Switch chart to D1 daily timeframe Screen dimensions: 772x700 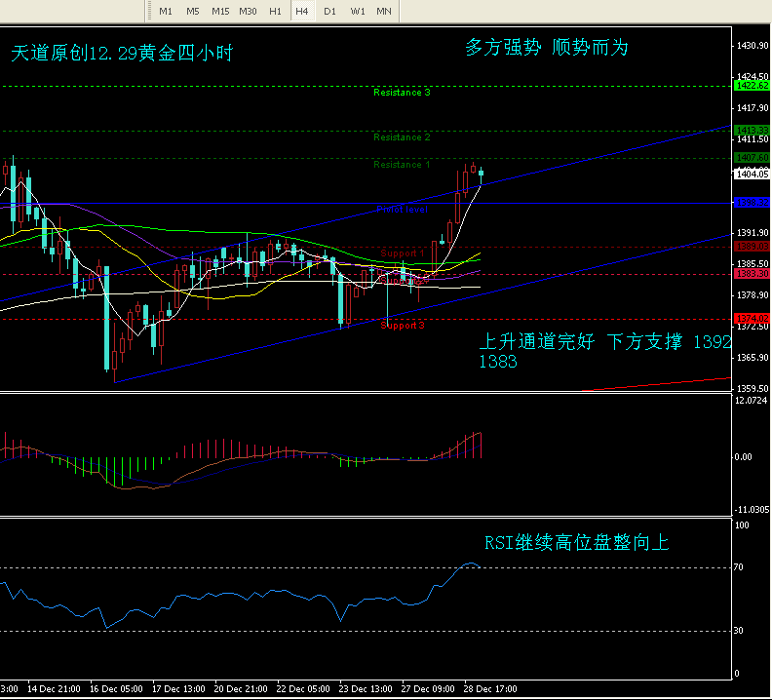click(329, 11)
